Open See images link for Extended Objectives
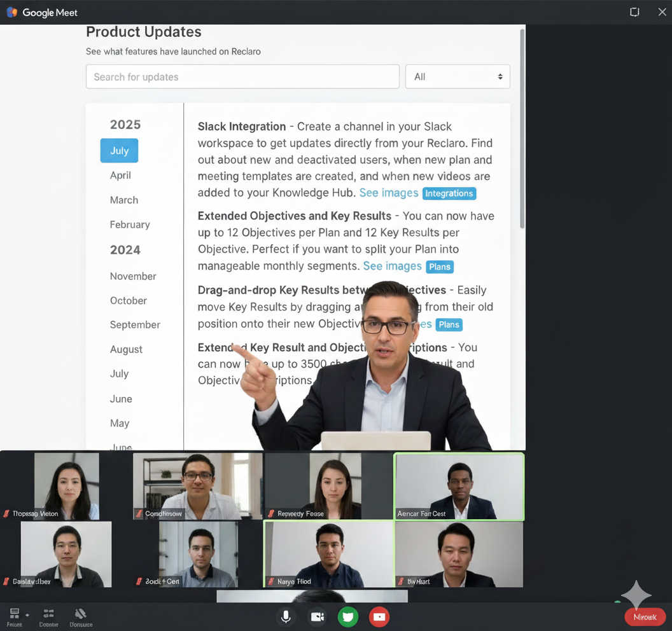 (x=392, y=266)
